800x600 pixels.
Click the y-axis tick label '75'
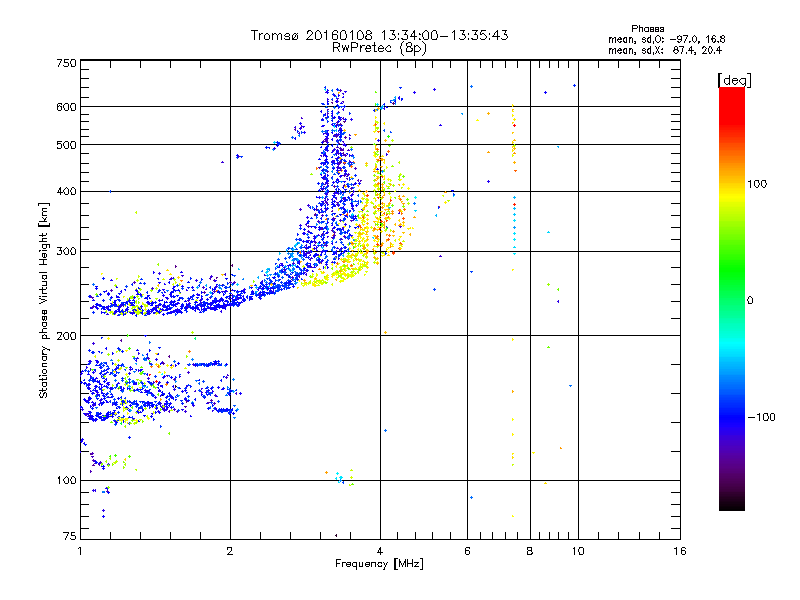[x=70, y=536]
